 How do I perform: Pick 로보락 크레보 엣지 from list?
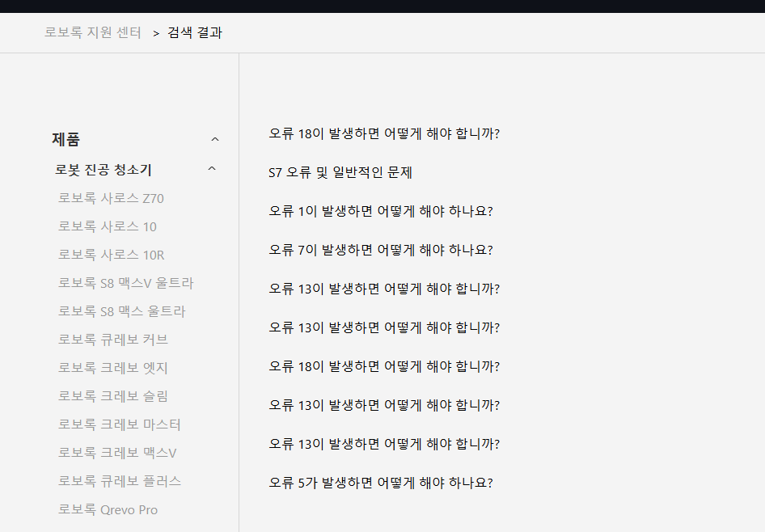[113, 368]
